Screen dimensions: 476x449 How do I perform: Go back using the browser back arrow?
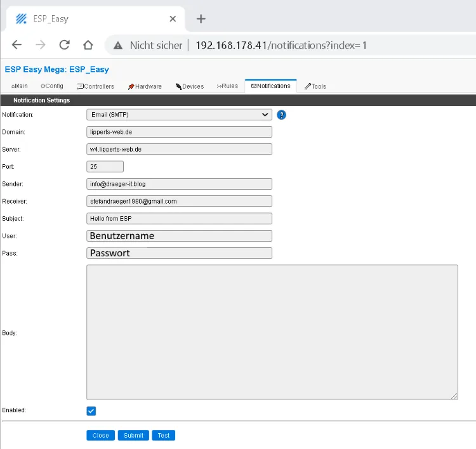point(17,45)
